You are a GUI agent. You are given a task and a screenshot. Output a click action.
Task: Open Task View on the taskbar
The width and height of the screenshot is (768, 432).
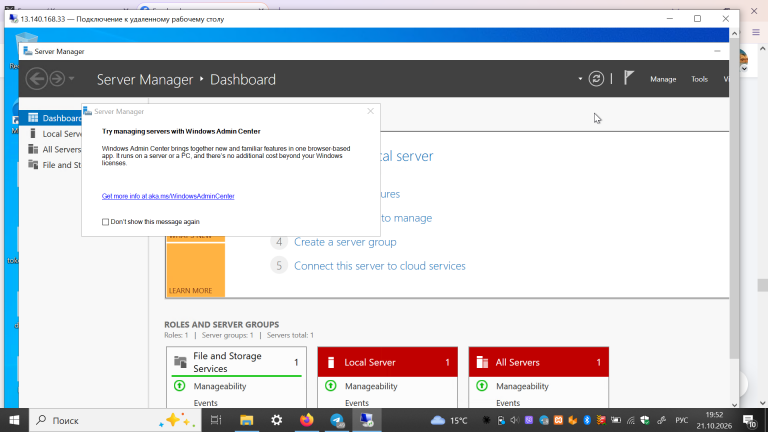[x=216, y=420]
